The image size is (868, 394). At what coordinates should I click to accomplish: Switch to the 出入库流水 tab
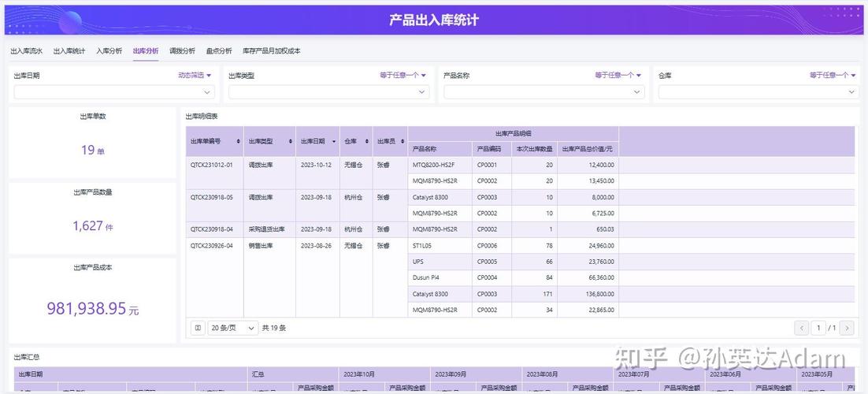pyautogui.click(x=27, y=51)
